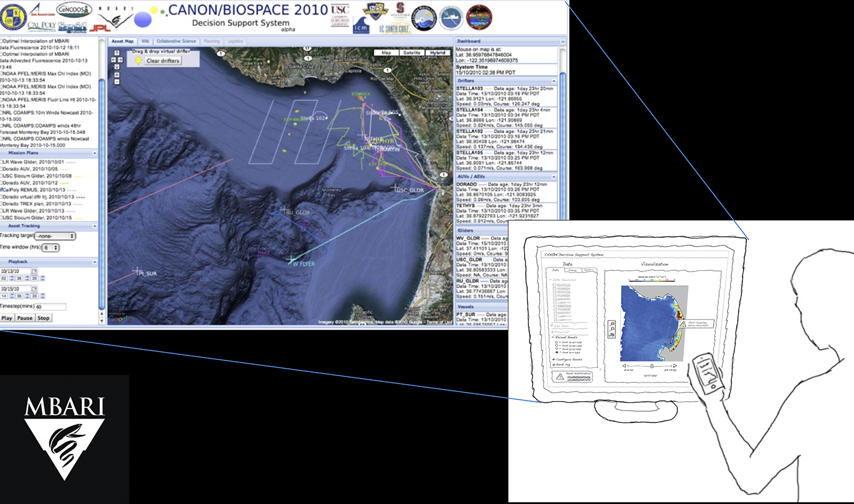
Task: Open calendar picker for 10/15/10 end date
Action: coord(34,289)
